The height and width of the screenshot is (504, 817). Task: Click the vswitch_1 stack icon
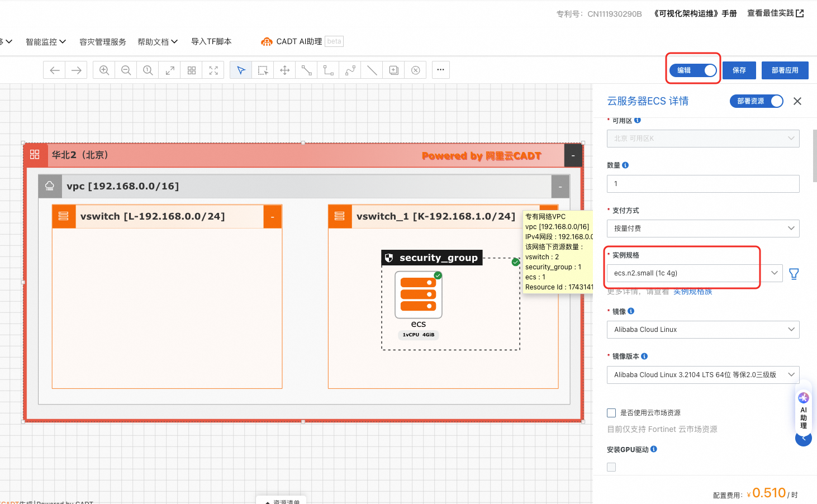pos(340,216)
